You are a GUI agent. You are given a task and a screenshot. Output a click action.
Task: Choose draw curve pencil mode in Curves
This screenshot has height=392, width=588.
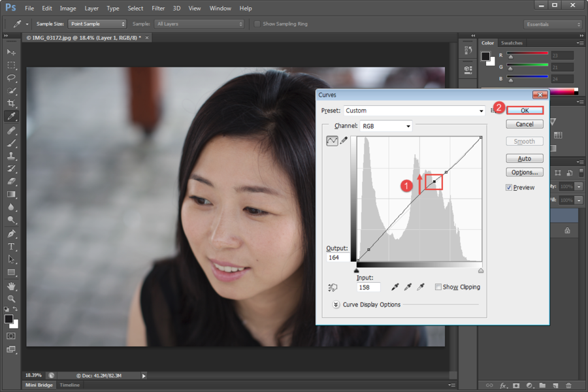point(344,140)
